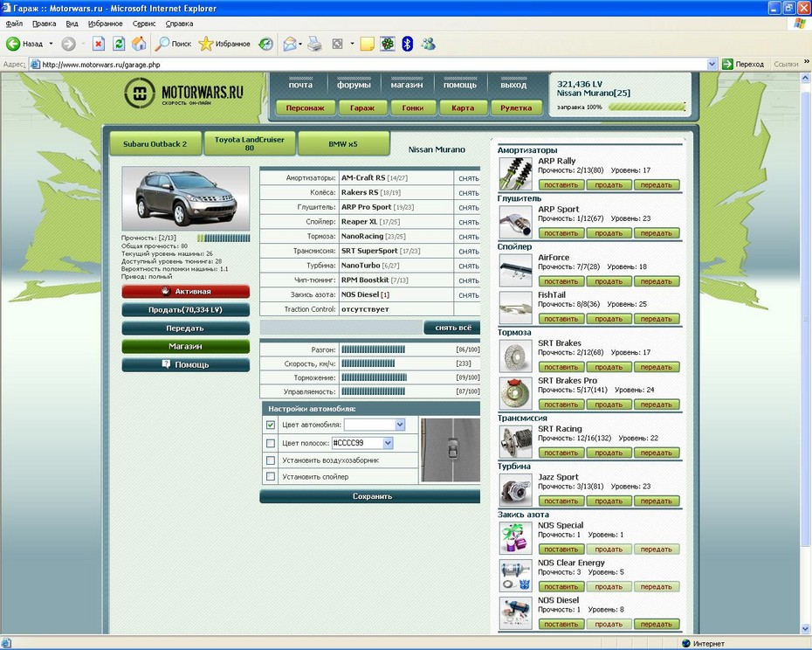Click the SRT Racing transmission image
Screen dimensions: 812x650
click(x=515, y=441)
